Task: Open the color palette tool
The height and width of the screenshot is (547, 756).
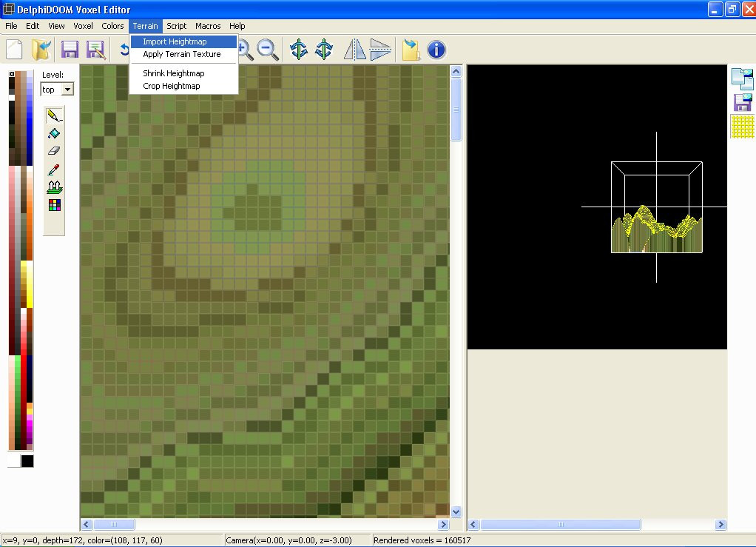Action: point(53,204)
